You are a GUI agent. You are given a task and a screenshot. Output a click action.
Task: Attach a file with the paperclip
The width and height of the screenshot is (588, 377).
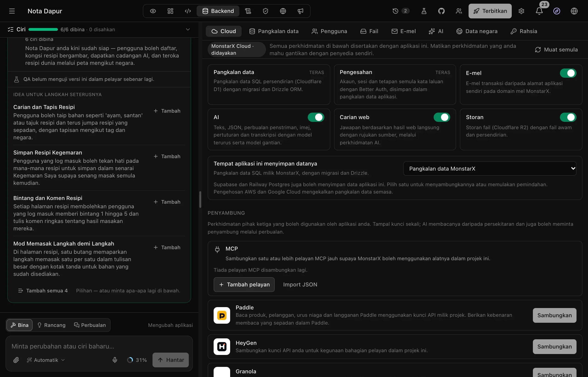16,360
